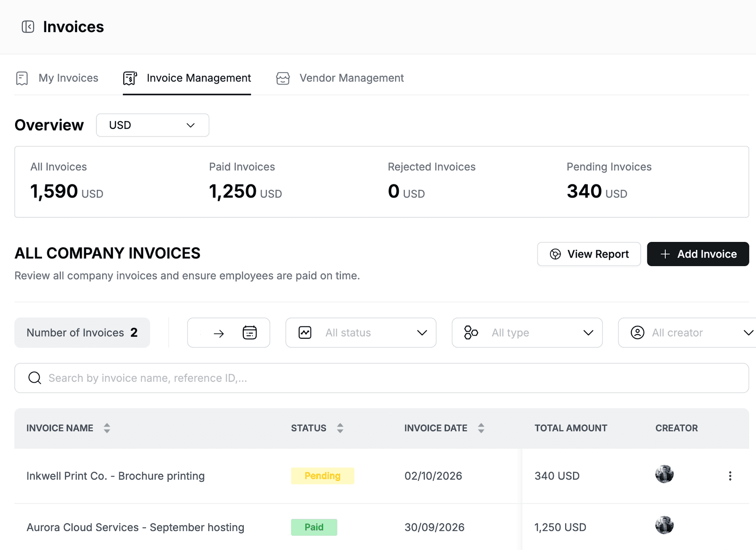Click creator avatar on Inkwell row

point(664,474)
